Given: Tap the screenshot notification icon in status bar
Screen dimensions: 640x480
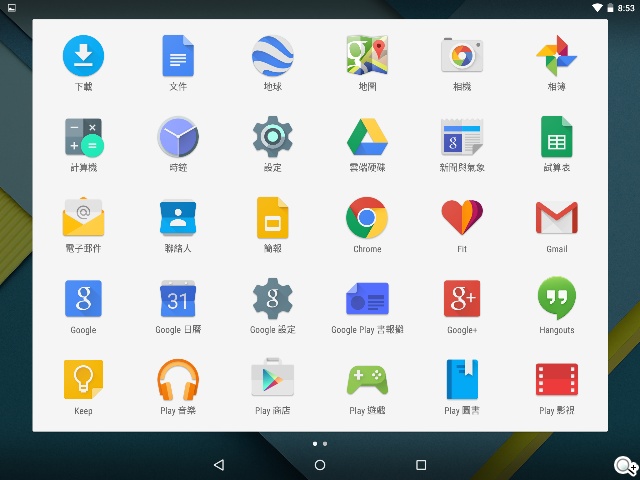Looking at the screenshot, I should point(12,7).
